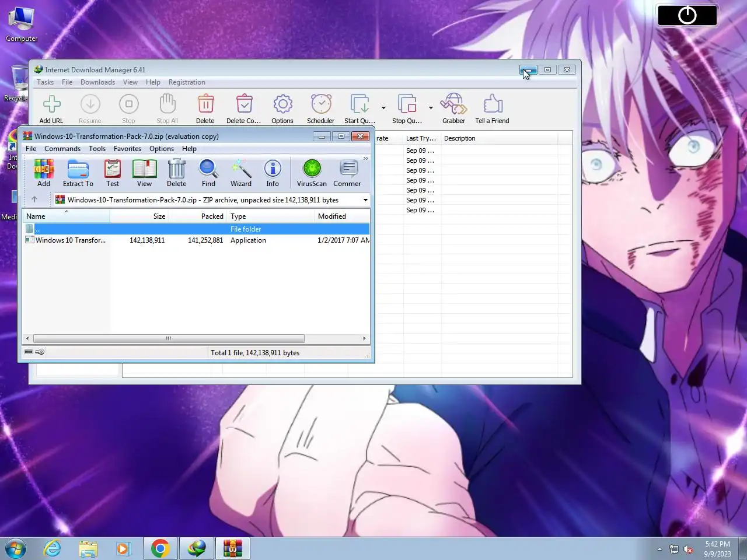747x560 pixels.
Task: Open Windows Explorer from taskbar
Action: (88, 549)
